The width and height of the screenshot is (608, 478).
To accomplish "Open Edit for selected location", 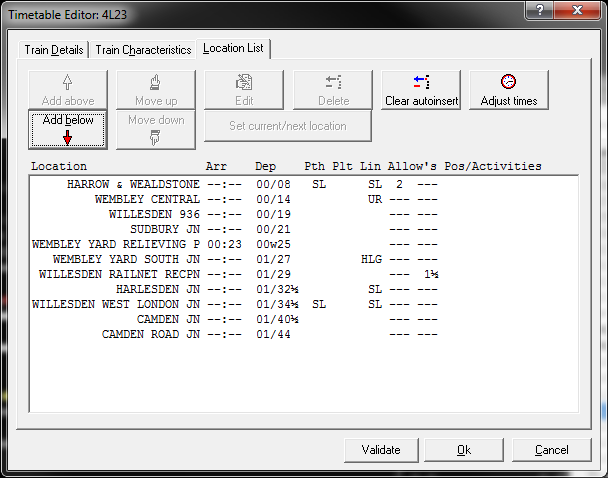I will [244, 90].
